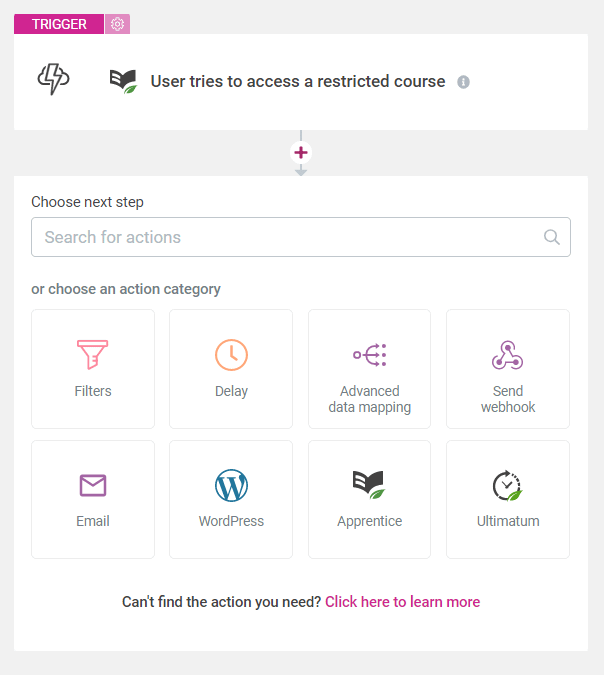The image size is (604, 675).
Task: Add a step with the plus button
Action: click(301, 153)
